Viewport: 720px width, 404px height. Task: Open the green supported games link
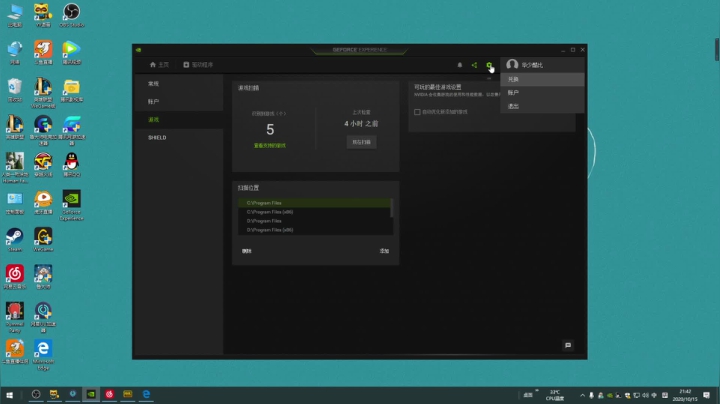point(270,146)
